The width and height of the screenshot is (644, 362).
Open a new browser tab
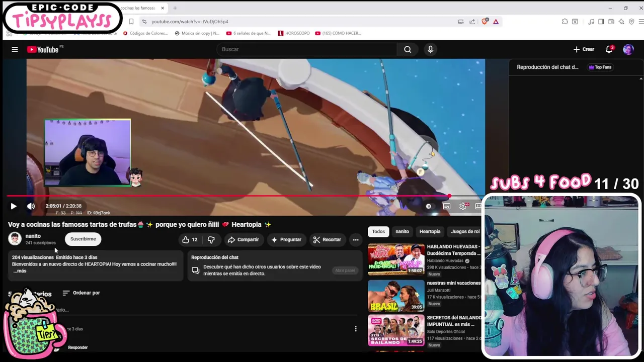(175, 8)
